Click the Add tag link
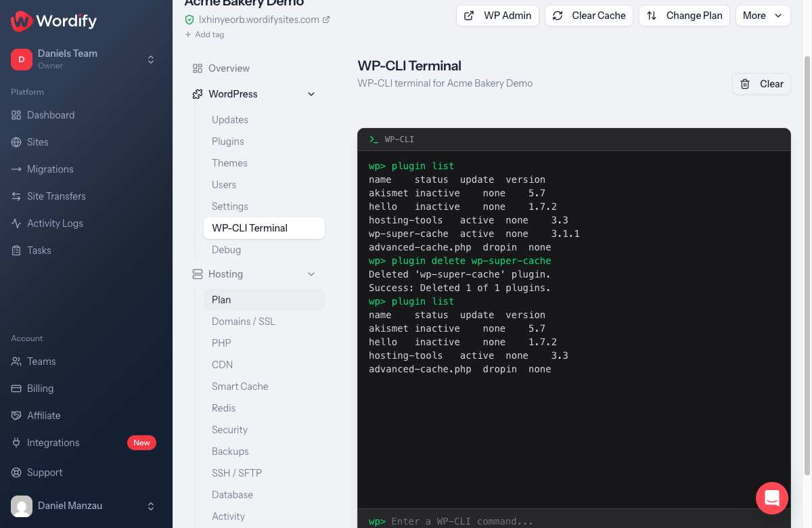Screen dimensions: 812x528 tap(204, 35)
